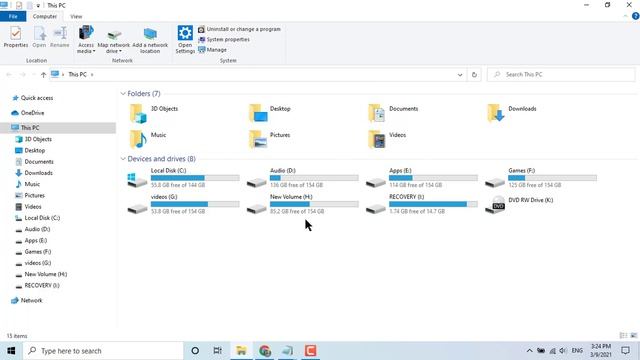Refresh the This PC view
The image size is (640, 360).
click(x=474, y=75)
